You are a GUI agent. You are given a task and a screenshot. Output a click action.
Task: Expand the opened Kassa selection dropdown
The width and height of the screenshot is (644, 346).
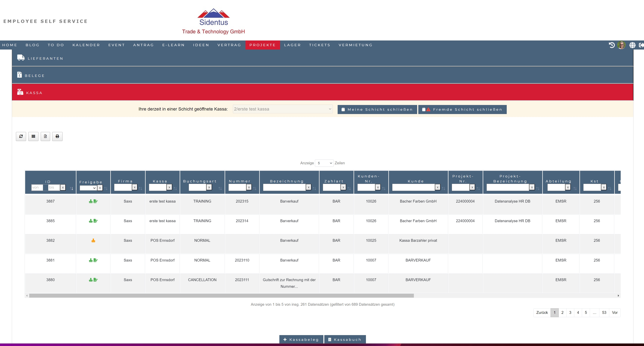point(283,109)
